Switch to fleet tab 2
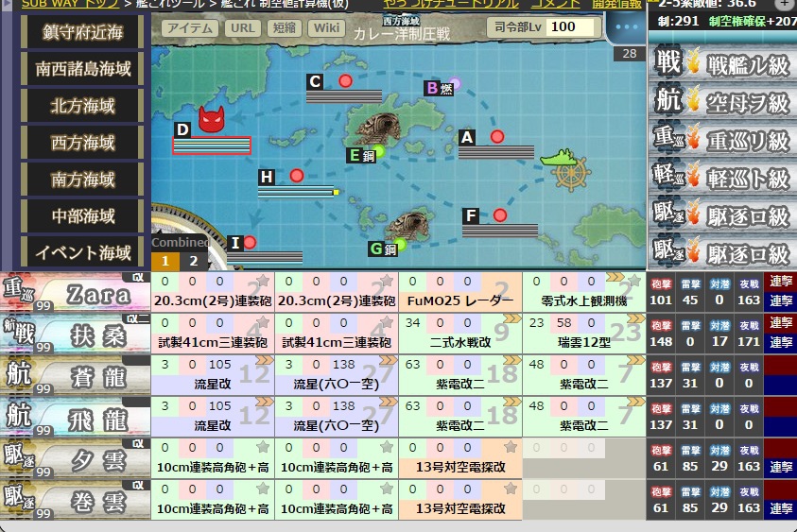 pyautogui.click(x=193, y=261)
